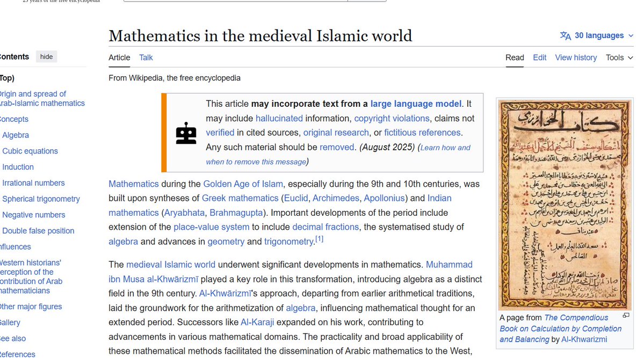Click the verified link in notice
The width and height of the screenshot is (644, 358).
220,133
